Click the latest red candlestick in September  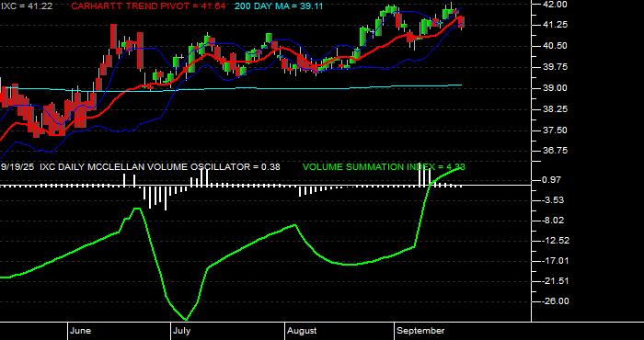click(462, 22)
